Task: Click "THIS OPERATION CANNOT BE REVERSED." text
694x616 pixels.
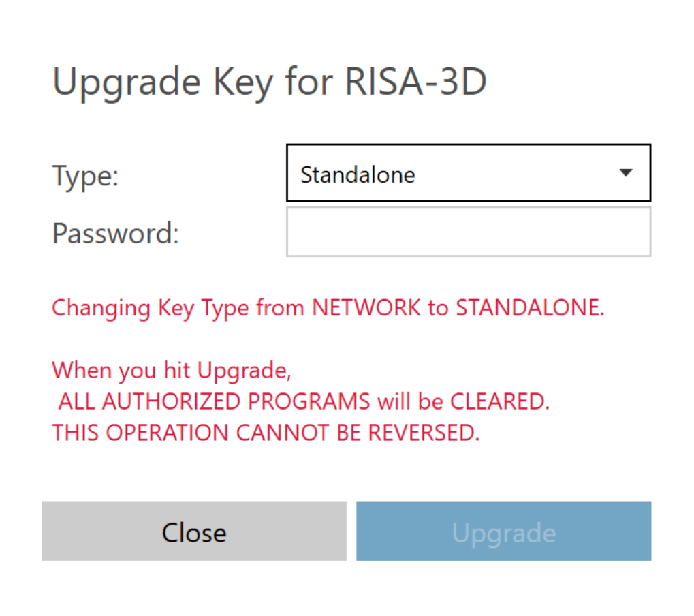Action: click(266, 433)
